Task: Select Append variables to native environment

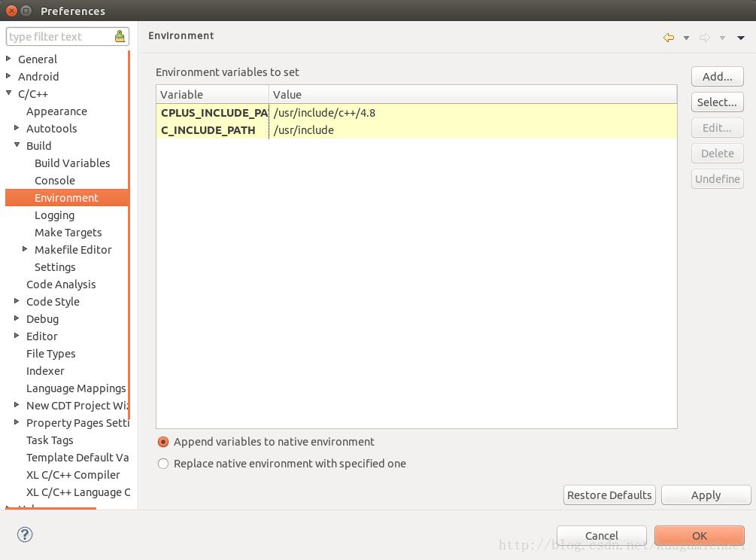Action: pyautogui.click(x=163, y=442)
